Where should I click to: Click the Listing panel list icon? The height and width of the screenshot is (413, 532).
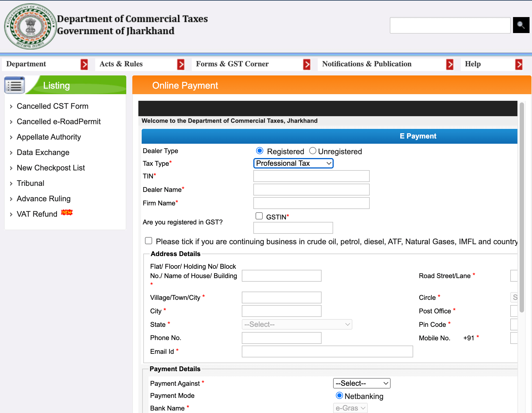[15, 85]
